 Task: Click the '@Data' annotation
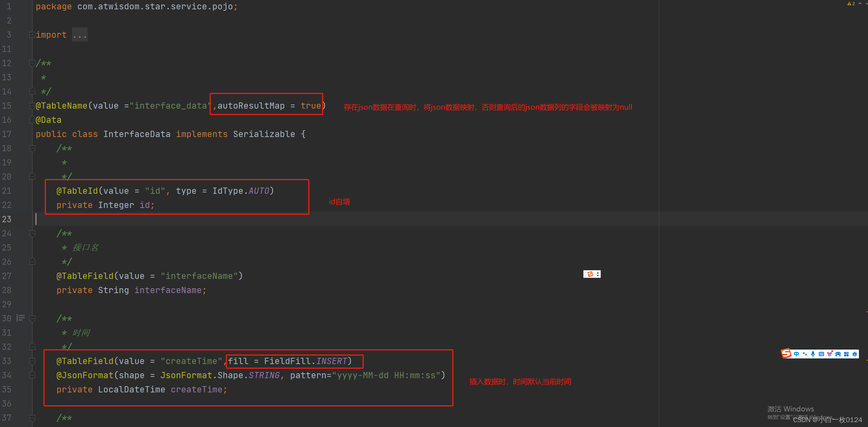pos(48,120)
